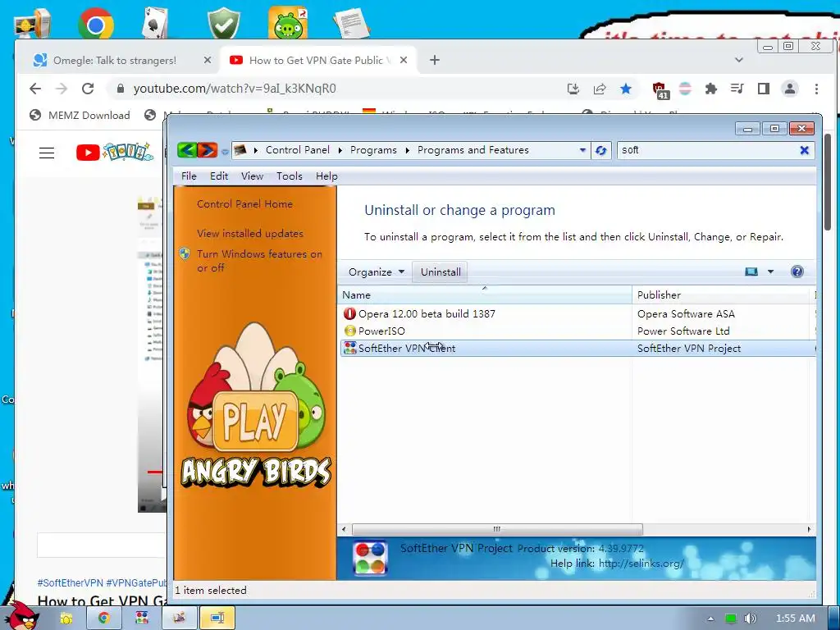Click the volume speaker tray icon

point(751,619)
